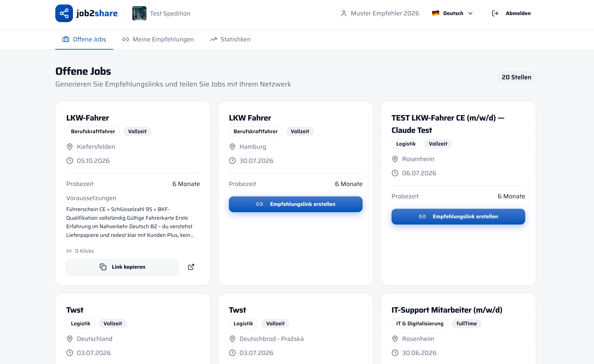Click the IT-Support Mitarbeiter (m/w/d) job title
Image resolution: width=594 pixels, height=364 pixels.
tap(447, 310)
